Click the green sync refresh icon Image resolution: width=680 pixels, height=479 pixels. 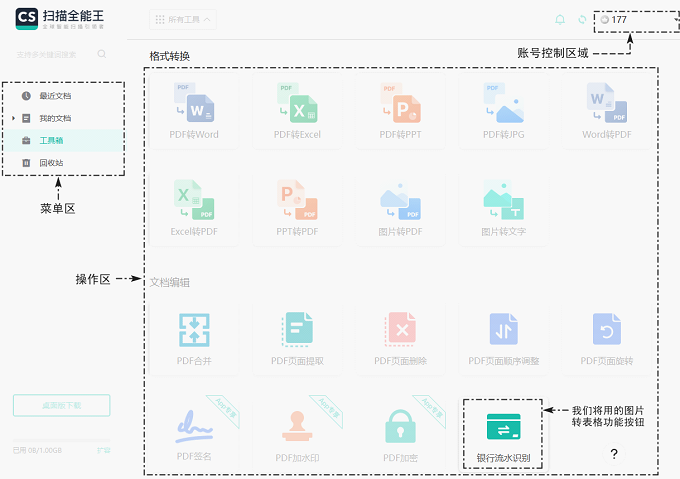(582, 20)
